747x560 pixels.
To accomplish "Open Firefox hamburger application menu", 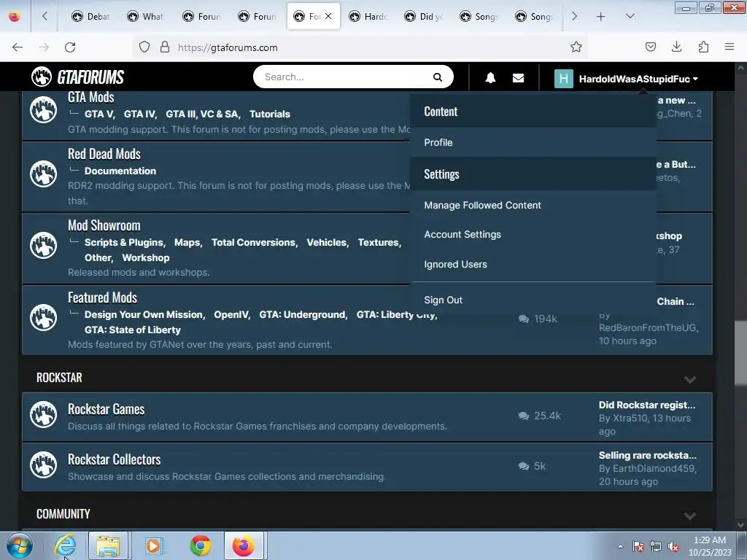I will tap(729, 47).
